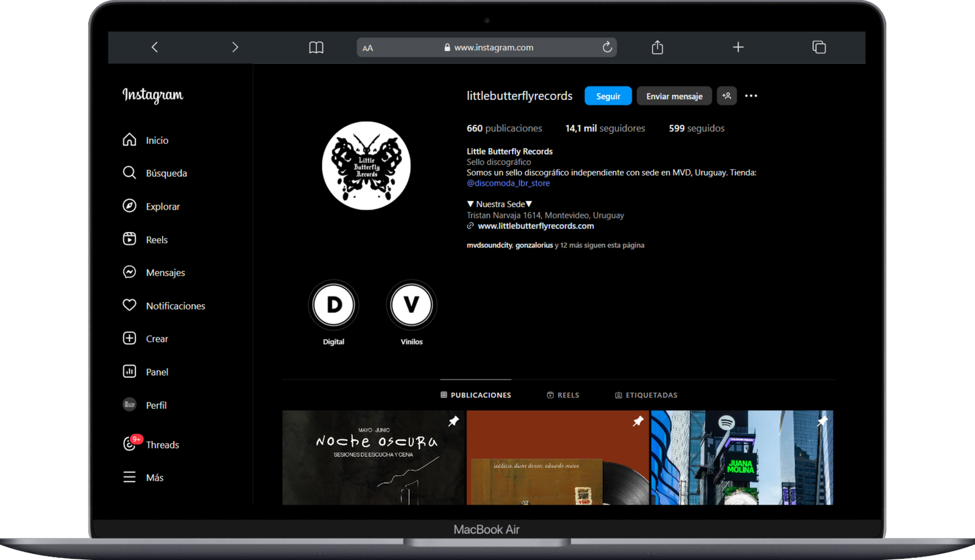Image resolution: width=975 pixels, height=560 pixels.
Task: Click Enviar mensaje button
Action: [674, 96]
